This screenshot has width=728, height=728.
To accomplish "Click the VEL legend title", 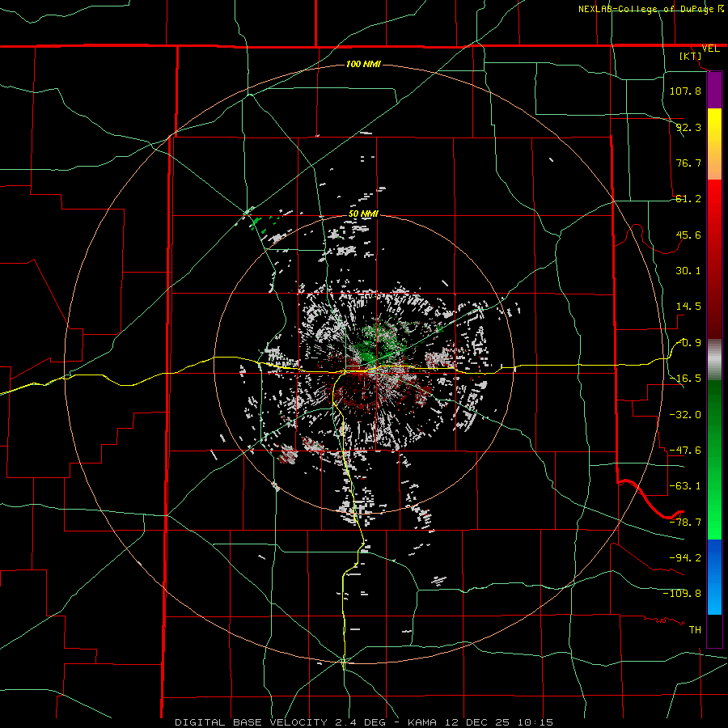I will click(x=710, y=49).
